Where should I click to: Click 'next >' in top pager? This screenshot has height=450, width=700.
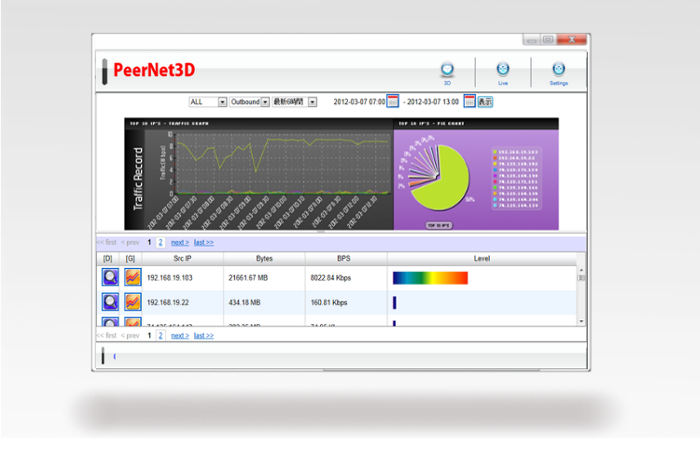click(180, 242)
